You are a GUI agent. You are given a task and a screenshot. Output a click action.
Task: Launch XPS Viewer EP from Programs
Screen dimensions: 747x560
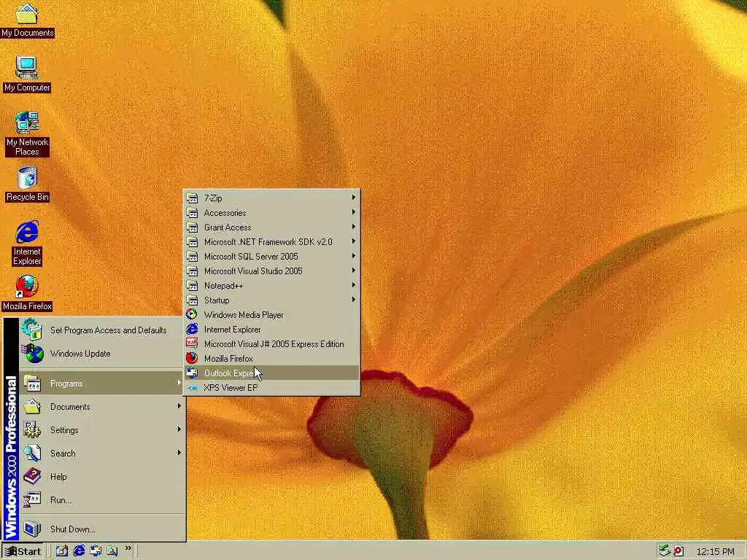click(271, 388)
